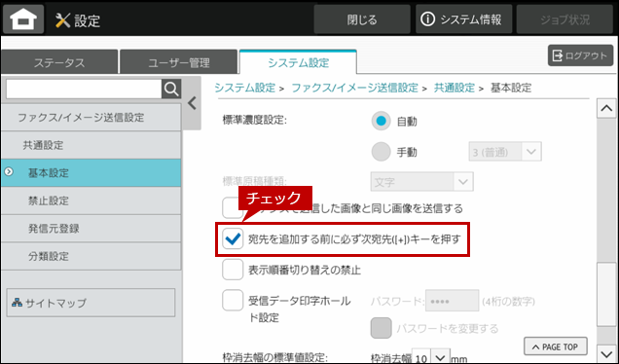
Task: Open システム情報 info button
Action: (x=463, y=18)
